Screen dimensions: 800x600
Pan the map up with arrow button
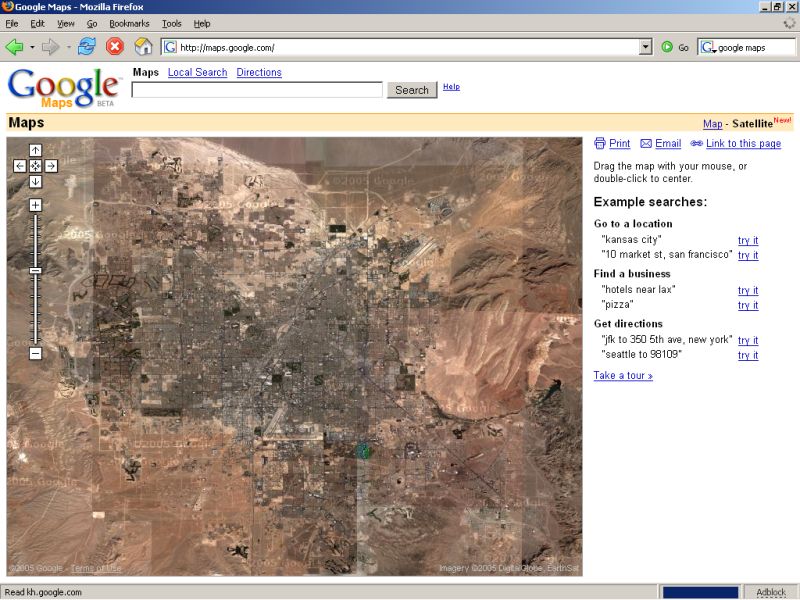point(35,150)
